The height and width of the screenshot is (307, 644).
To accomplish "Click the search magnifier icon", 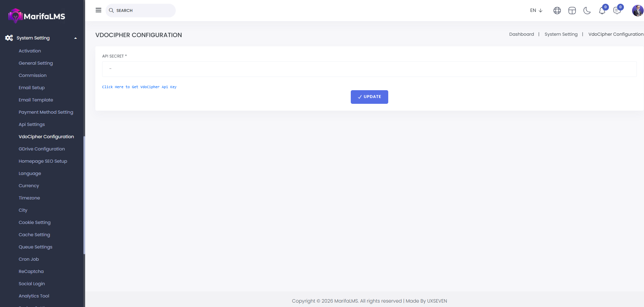I will pyautogui.click(x=111, y=11).
